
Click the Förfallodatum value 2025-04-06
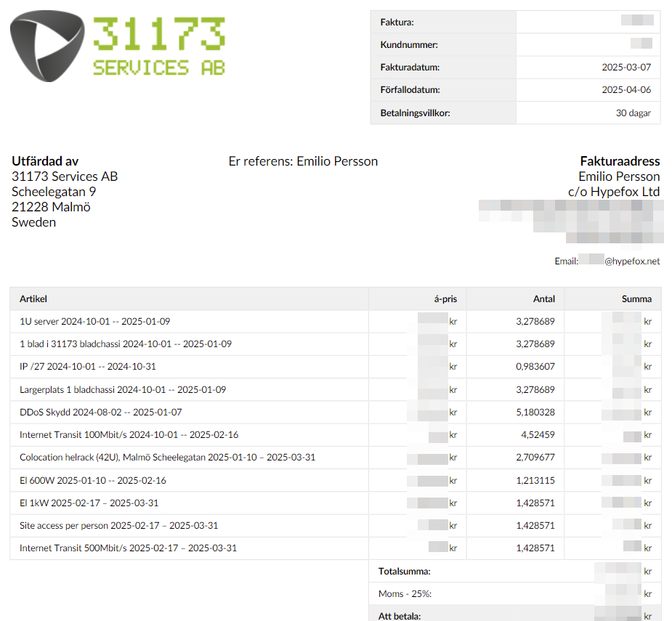(626, 90)
